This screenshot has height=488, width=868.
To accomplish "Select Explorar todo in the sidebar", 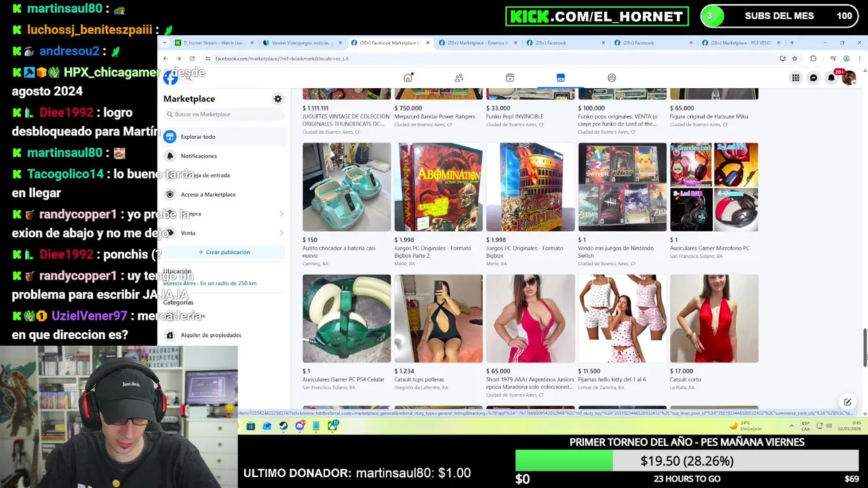I will pos(223,137).
